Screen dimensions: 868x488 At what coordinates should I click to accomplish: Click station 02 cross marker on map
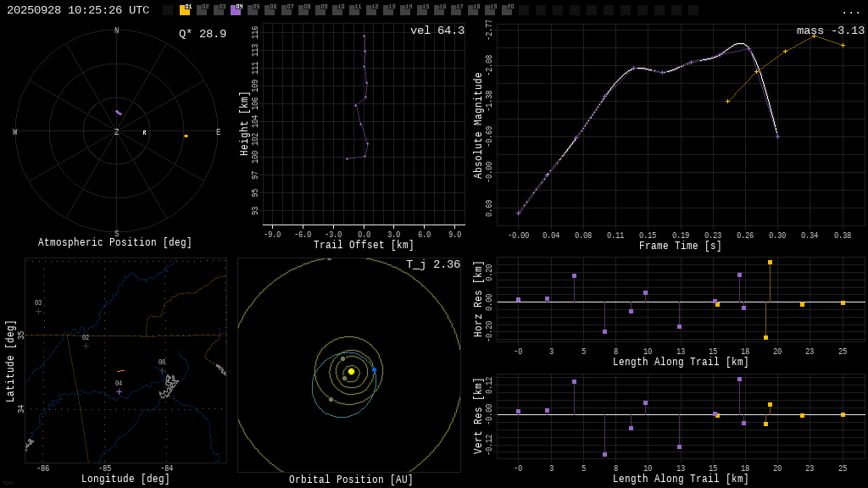tap(86, 346)
